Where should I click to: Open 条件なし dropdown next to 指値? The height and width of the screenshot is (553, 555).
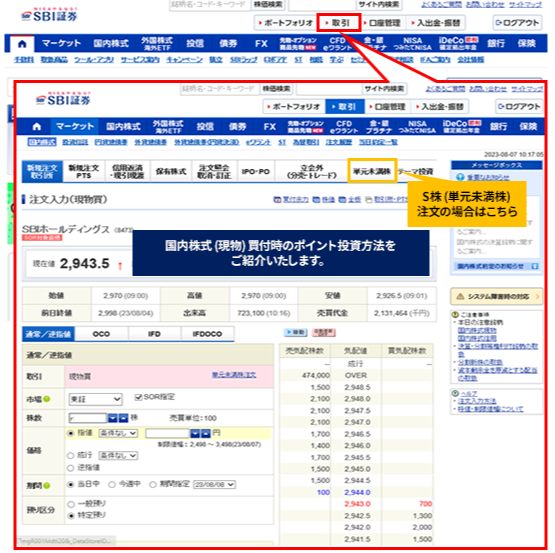pyautogui.click(x=118, y=433)
